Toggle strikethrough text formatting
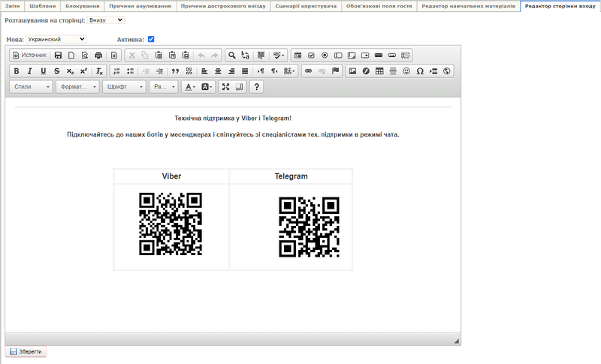This screenshot has height=364, width=601. click(x=56, y=71)
